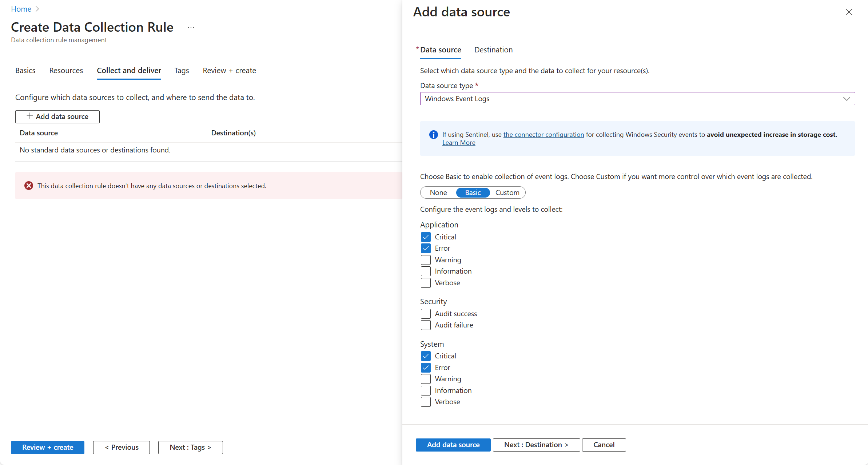Viewport: 868px width, 465px height.
Task: Click Next : Destination button
Action: pyautogui.click(x=536, y=445)
